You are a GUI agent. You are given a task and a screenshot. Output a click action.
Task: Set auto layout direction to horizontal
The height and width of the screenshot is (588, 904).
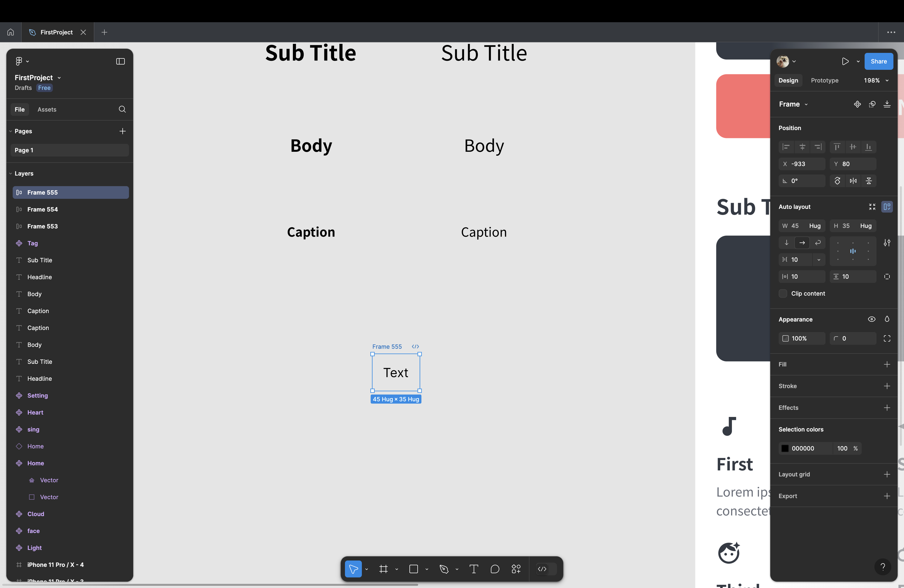tap(802, 243)
